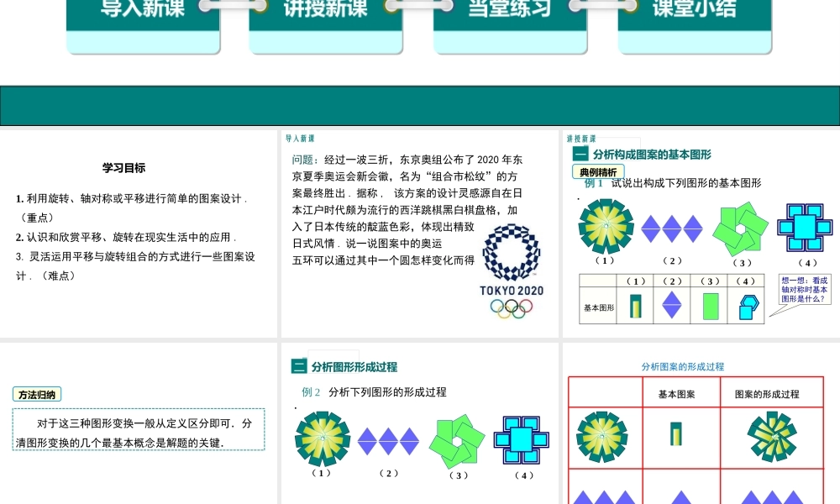The width and height of the screenshot is (840, 504).
Task: Click purple diamonds figure (2) in 例2
Action: coord(388,441)
